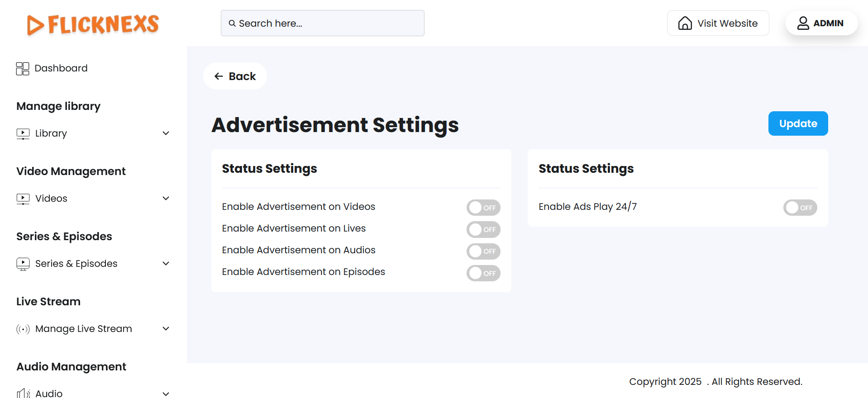Viewport: 868px width, 398px height.
Task: Click the Audio speaker icon
Action: click(23, 393)
